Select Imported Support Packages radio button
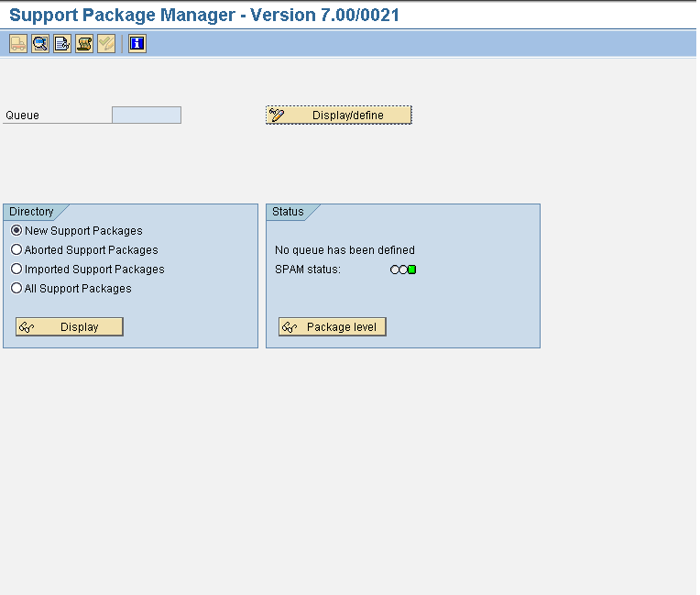 [16, 269]
